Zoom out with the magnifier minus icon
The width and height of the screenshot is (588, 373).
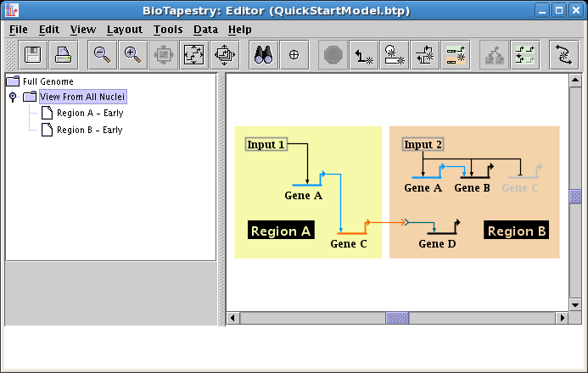click(103, 55)
